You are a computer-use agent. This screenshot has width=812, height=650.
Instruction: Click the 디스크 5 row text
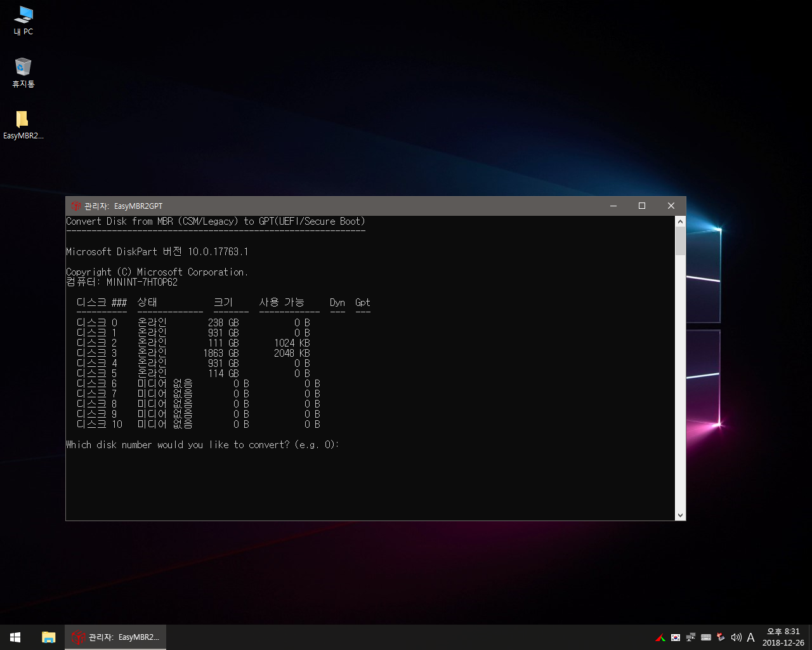[193, 373]
